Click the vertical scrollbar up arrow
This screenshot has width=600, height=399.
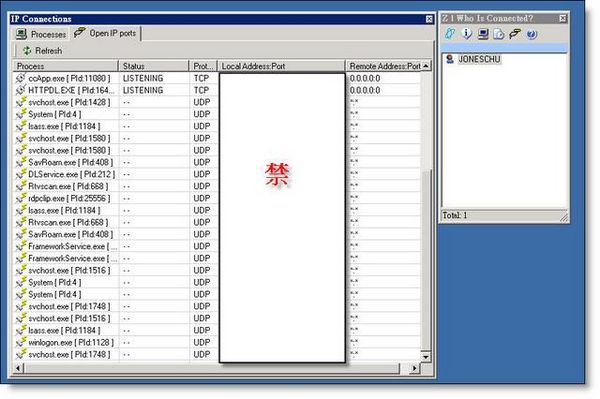pos(426,66)
